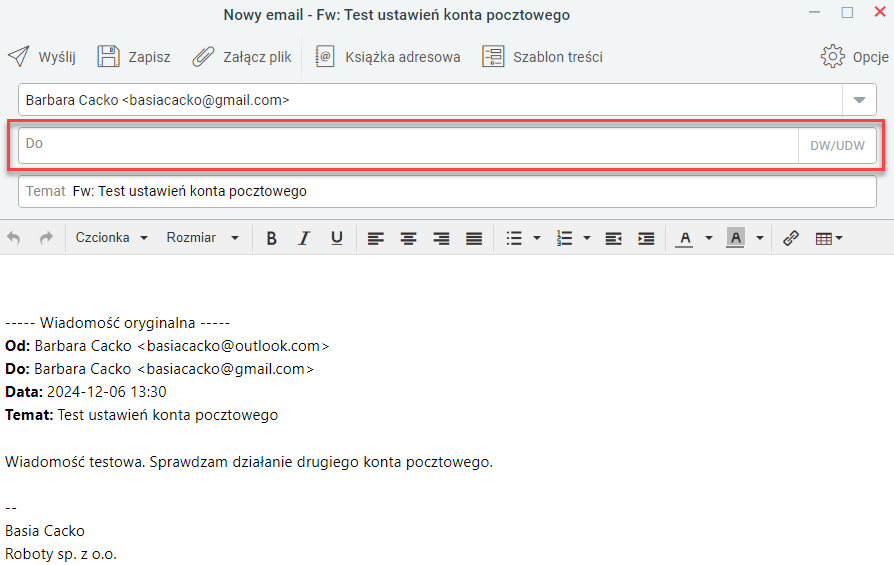Open font color picker arrow
894x565 pixels.
coord(709,238)
